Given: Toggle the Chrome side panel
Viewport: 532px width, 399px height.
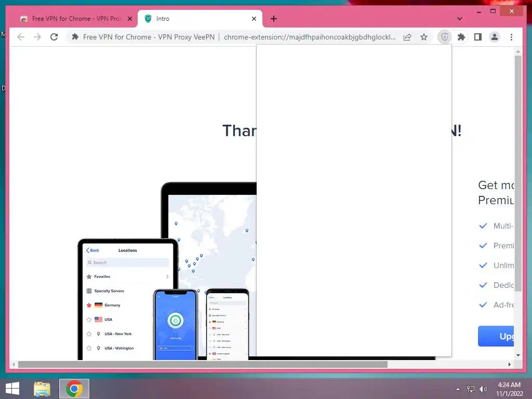Looking at the screenshot, I should [x=478, y=37].
